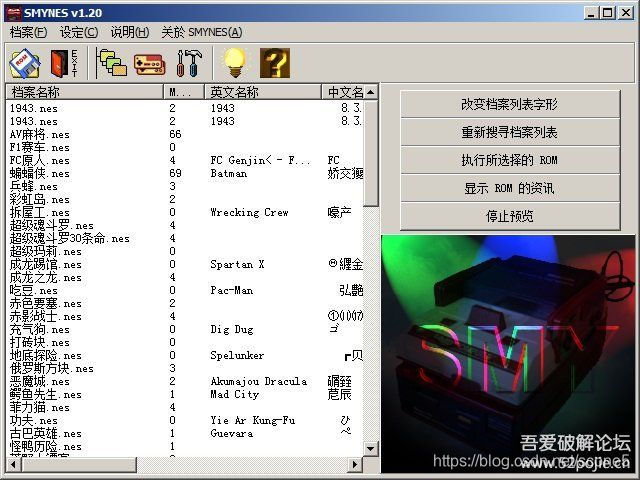The image size is (640, 480).
Task: Click the list's scroll down arrow
Action: coord(371,449)
